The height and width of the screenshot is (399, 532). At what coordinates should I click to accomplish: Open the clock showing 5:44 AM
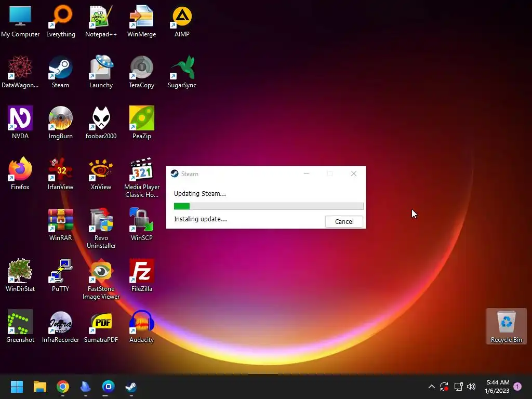[497, 387]
